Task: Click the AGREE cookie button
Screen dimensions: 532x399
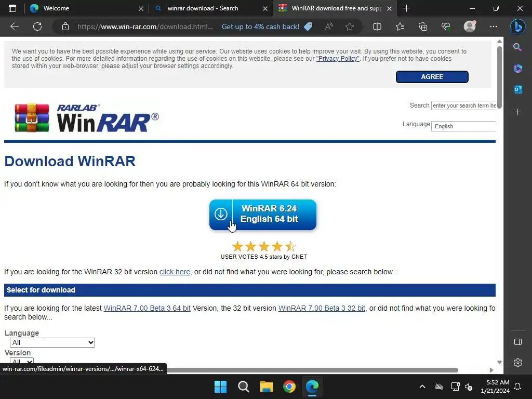Action: click(x=432, y=77)
